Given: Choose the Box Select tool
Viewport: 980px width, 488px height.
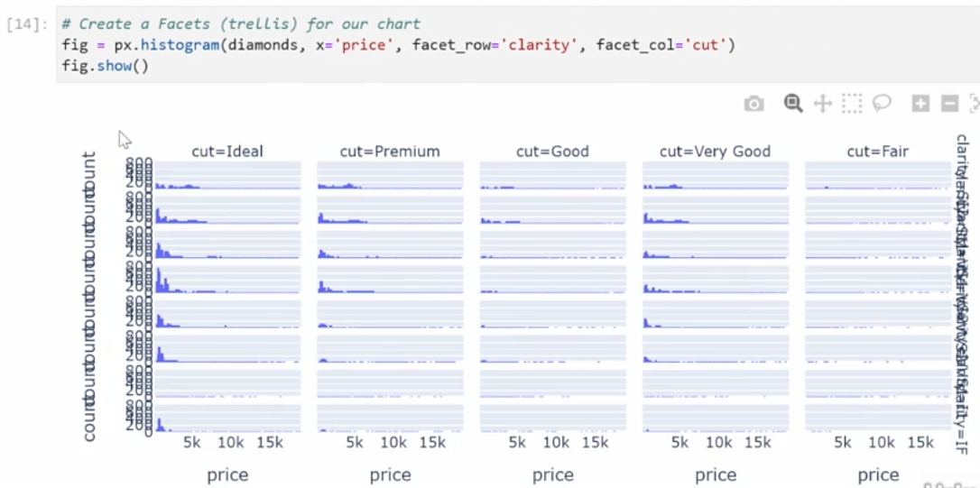Looking at the screenshot, I should (852, 104).
